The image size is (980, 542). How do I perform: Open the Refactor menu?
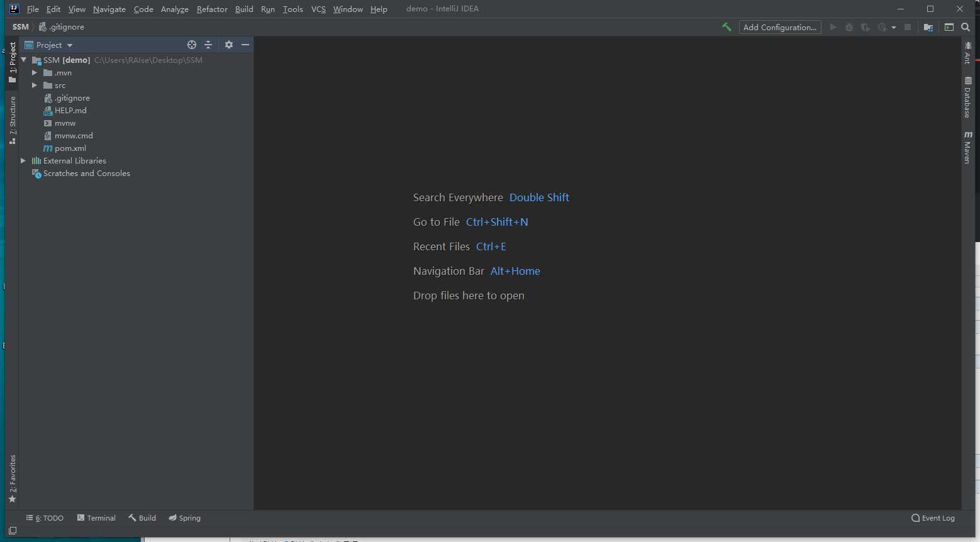[212, 9]
